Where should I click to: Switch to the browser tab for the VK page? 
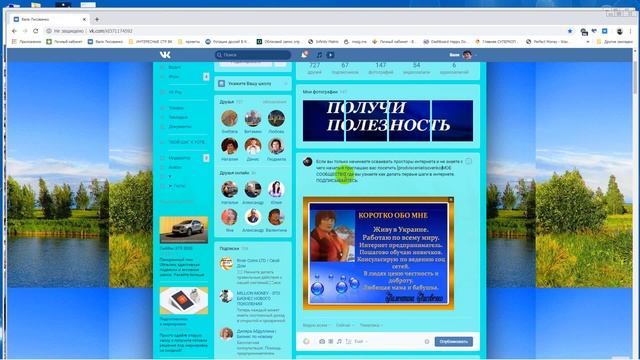click(49, 19)
